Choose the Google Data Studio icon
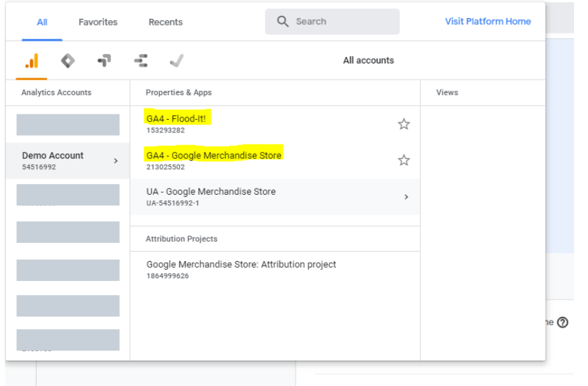The width and height of the screenshot is (588, 386). (x=140, y=60)
